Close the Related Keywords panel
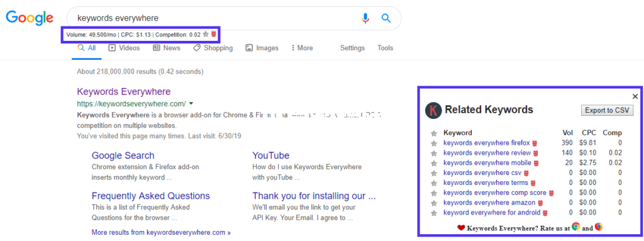 [x=635, y=97]
